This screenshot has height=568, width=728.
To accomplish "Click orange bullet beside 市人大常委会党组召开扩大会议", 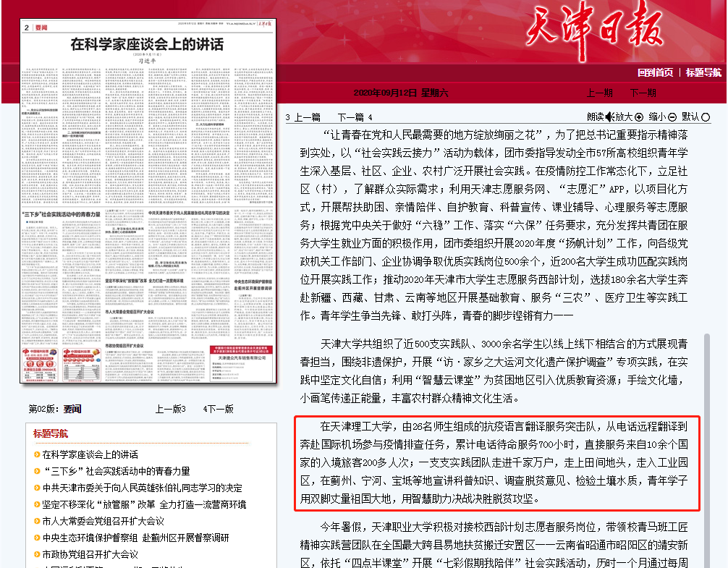I will point(36,521).
